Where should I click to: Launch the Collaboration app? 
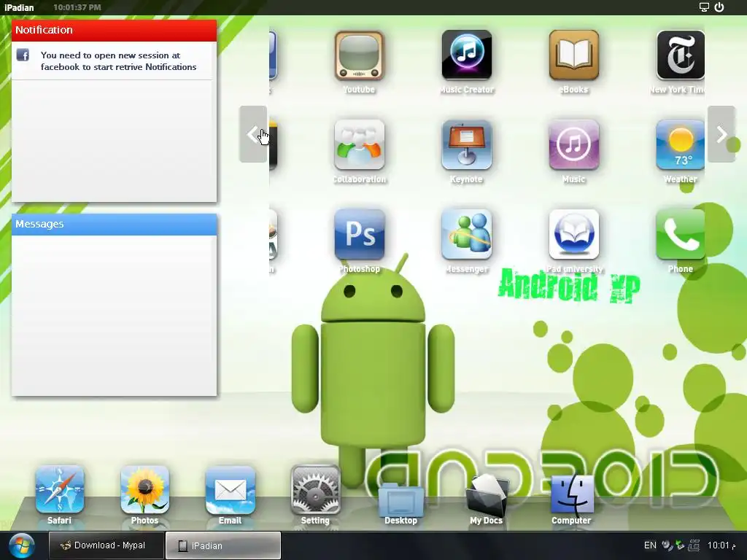pos(359,145)
